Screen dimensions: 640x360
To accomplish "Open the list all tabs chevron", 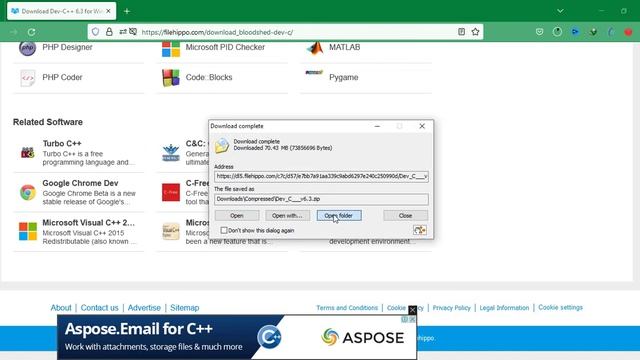I will 560,11.
